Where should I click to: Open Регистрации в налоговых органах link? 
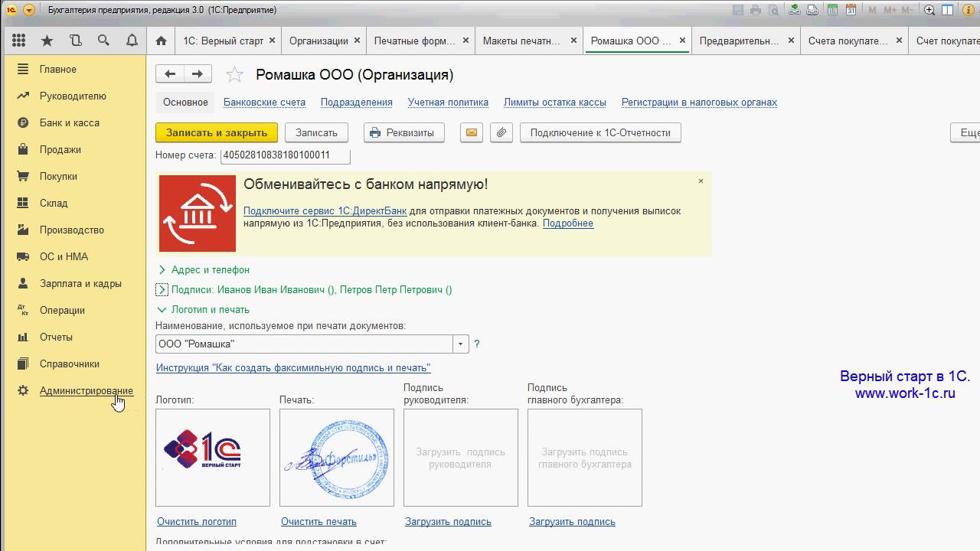699,102
